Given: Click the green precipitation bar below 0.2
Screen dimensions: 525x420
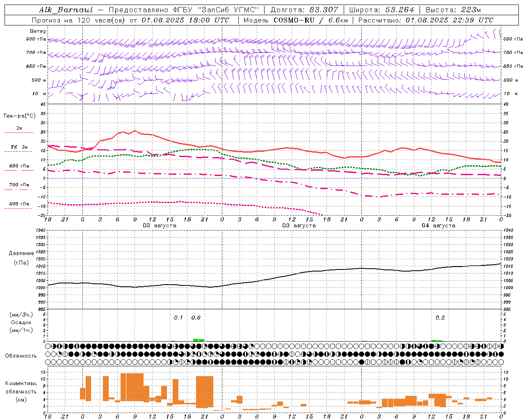Looking at the screenshot, I should point(437,340).
